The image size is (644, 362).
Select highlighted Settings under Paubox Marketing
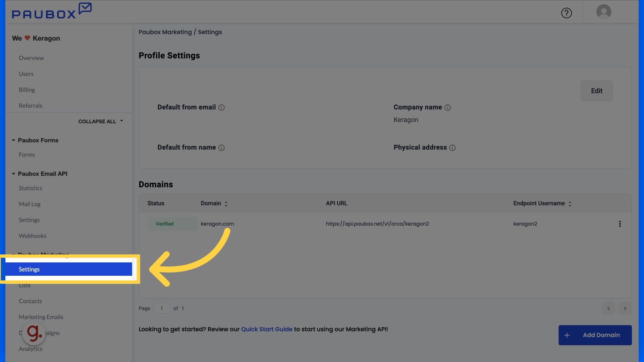pyautogui.click(x=69, y=269)
